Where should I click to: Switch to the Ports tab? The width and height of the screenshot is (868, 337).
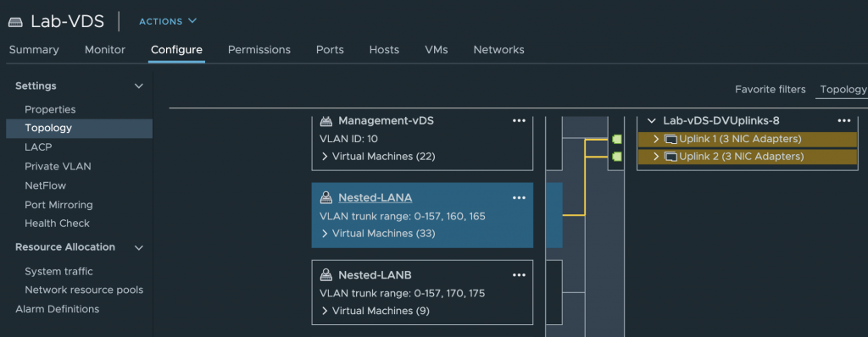tap(330, 50)
